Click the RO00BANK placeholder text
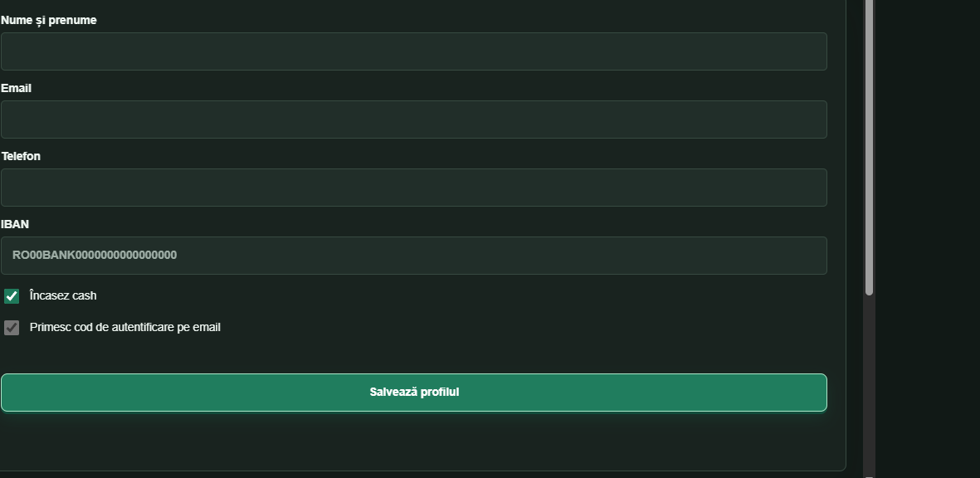980x478 pixels. click(x=95, y=255)
